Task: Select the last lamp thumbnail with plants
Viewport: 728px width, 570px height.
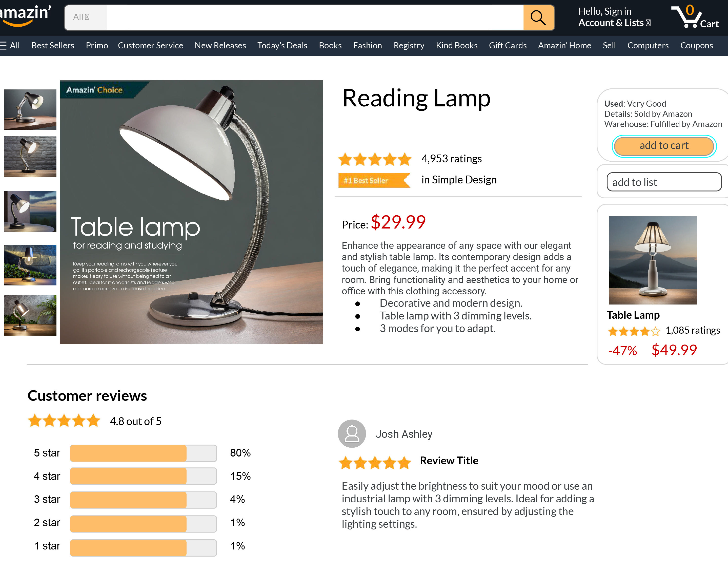Action: pyautogui.click(x=30, y=315)
